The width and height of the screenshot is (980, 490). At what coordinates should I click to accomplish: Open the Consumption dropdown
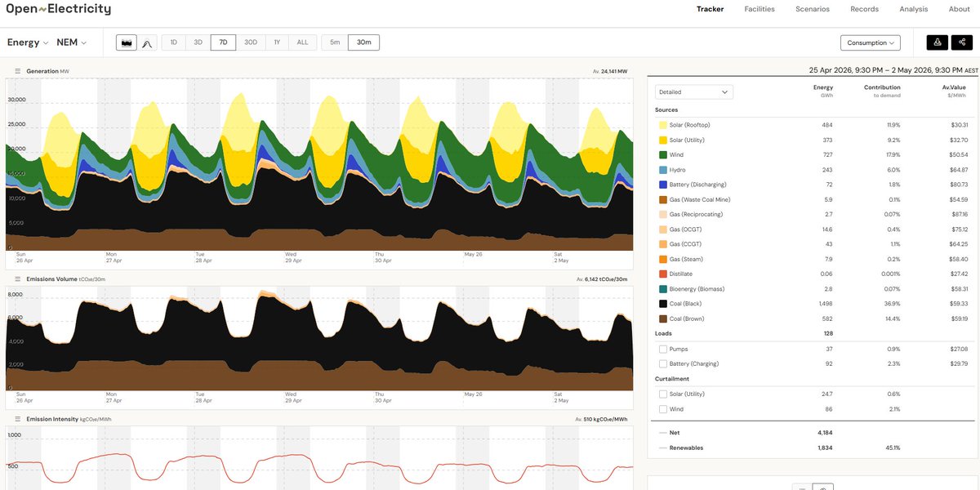tap(871, 42)
